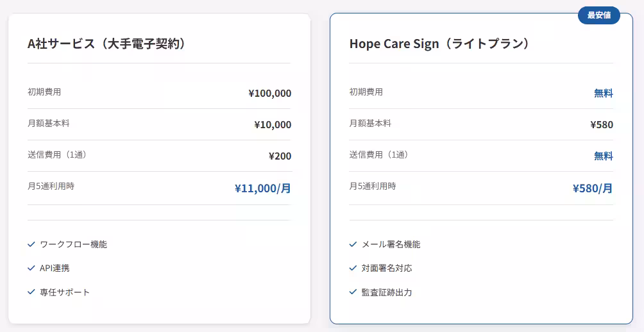Image resolution: width=644 pixels, height=332 pixels.
Task: Click checkmark icon beside メール署名機能
Action: (x=353, y=244)
